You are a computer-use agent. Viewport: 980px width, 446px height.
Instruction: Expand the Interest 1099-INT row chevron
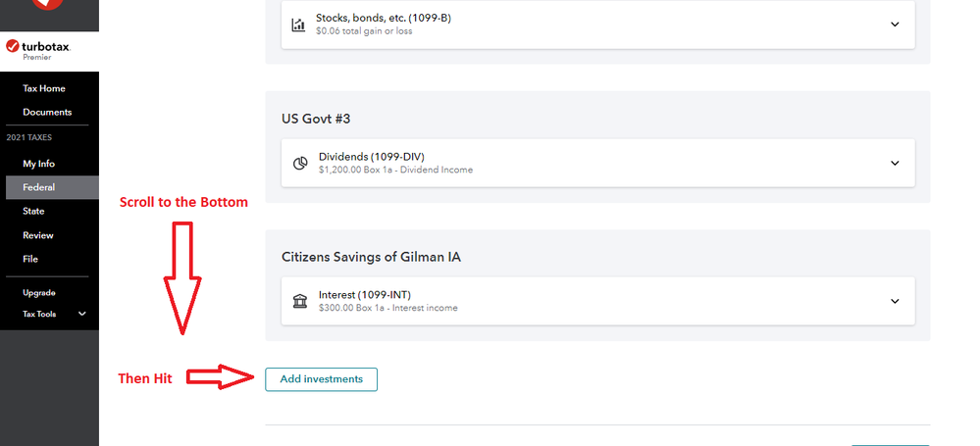point(895,301)
